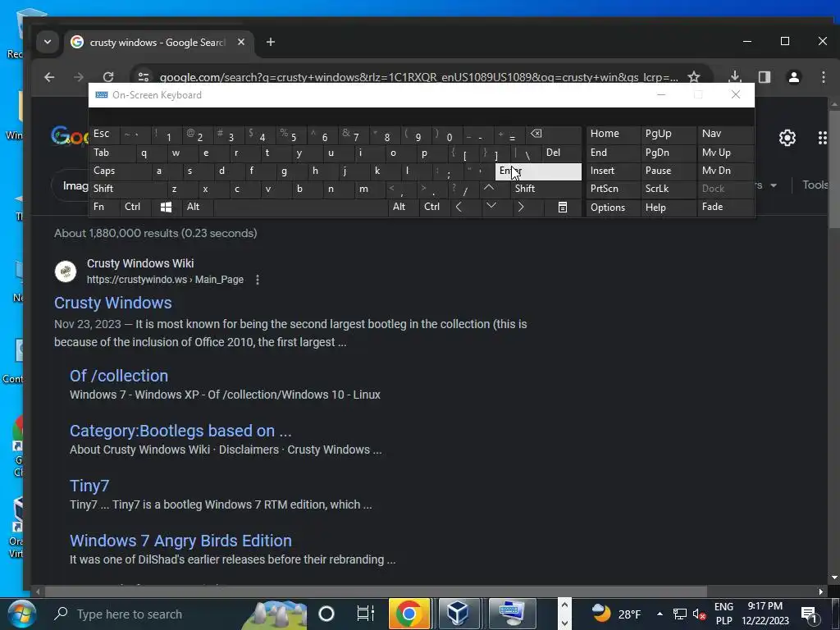This screenshot has height=630, width=840.
Task: Open Chrome three-dot menu
Action: [x=824, y=77]
